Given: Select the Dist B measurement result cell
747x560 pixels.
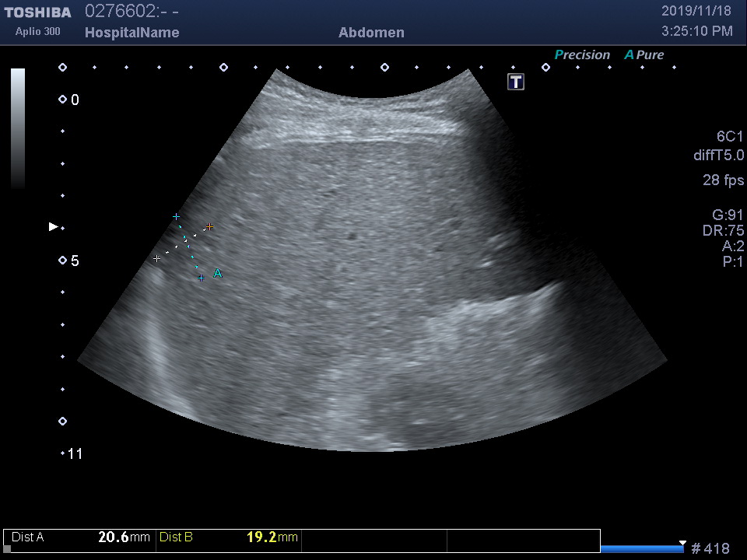Looking at the screenshot, I should (x=228, y=537).
